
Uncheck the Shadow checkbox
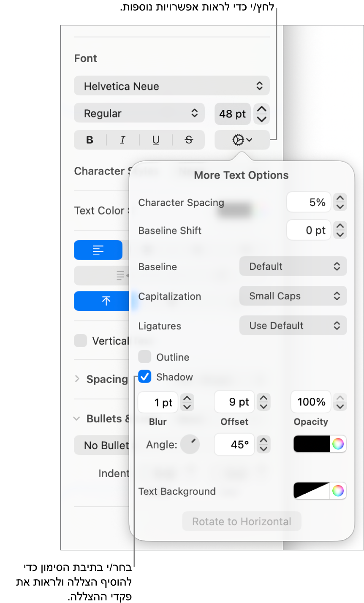click(145, 377)
